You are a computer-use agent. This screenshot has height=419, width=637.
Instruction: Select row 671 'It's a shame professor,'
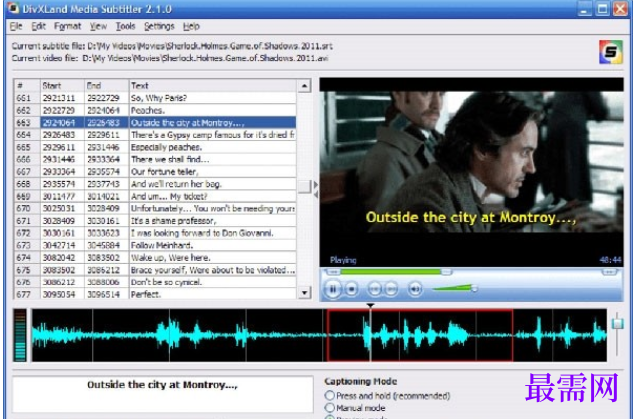click(x=155, y=221)
